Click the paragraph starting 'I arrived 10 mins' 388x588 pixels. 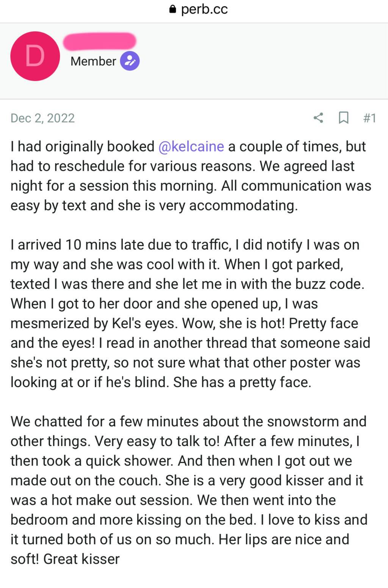pyautogui.click(x=190, y=313)
